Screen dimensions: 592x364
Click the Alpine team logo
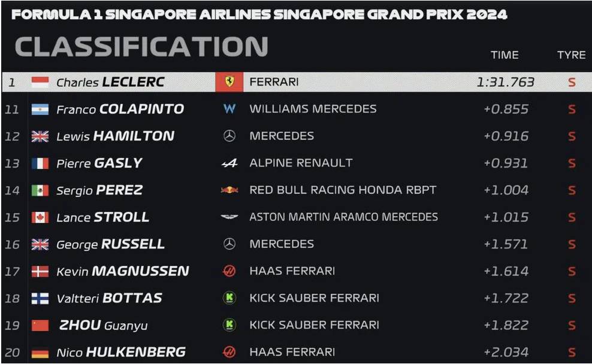(x=229, y=163)
